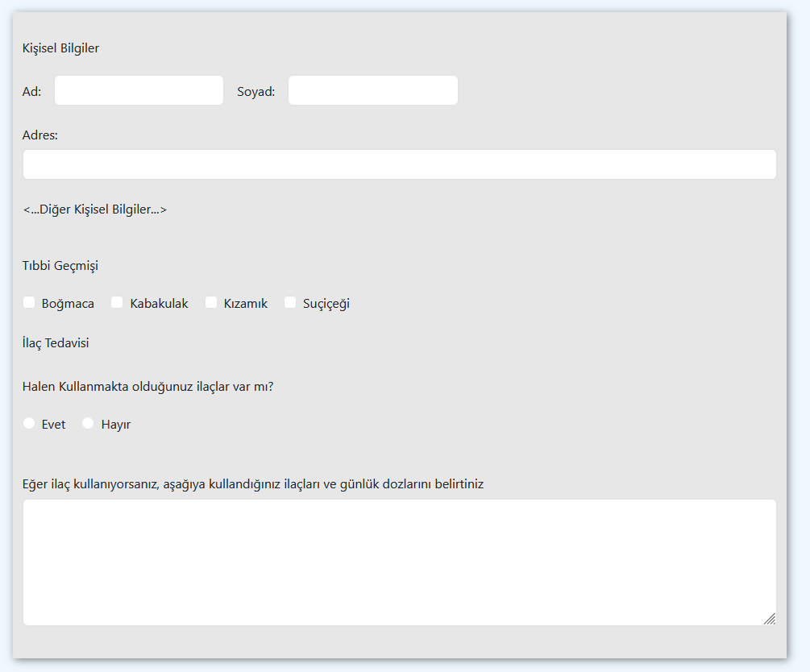
Task: Check the Suçiçeği checkbox
Action: 290,302
